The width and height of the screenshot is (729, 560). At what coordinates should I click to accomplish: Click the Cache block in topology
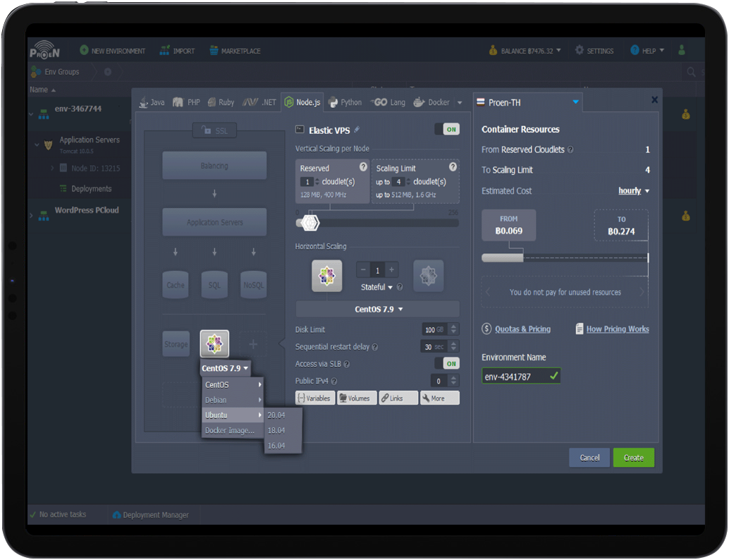176,285
